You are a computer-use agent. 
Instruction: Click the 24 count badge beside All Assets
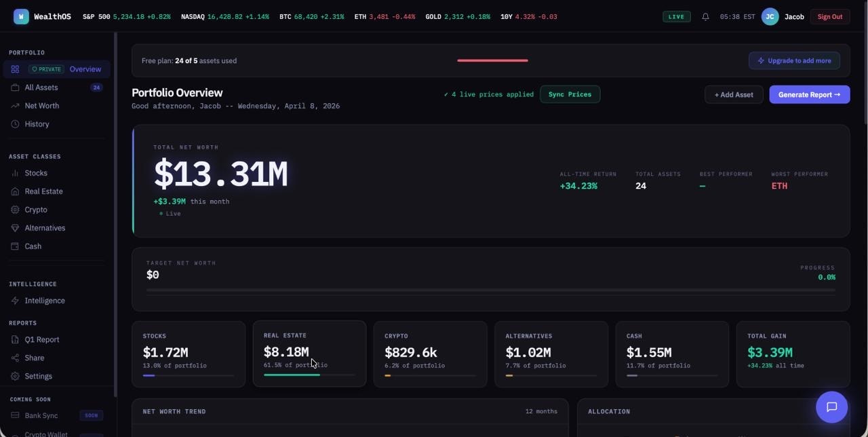[96, 88]
